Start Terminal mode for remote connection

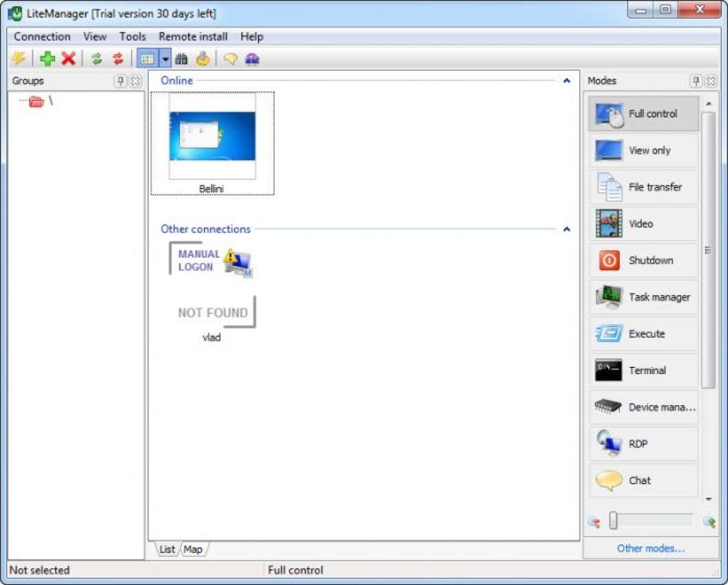pyautogui.click(x=643, y=370)
